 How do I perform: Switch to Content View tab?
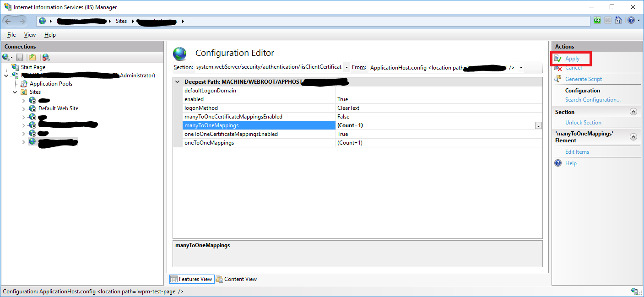pyautogui.click(x=236, y=279)
